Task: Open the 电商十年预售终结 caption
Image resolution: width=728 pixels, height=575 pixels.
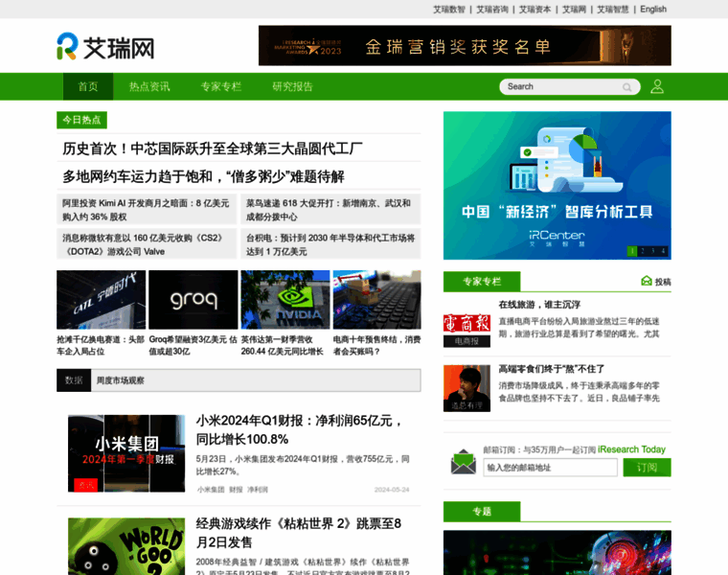Action: tap(377, 345)
